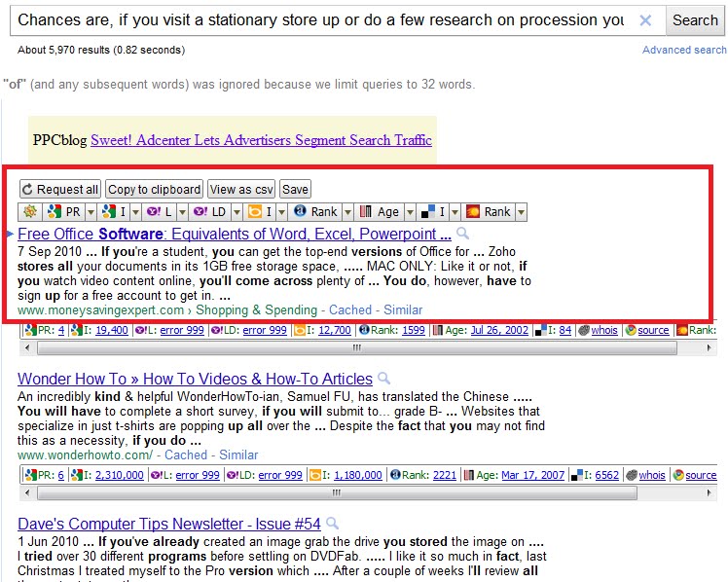Click right arrow of wonderhowto row scrollbar
The height and width of the screenshot is (582, 728).
[709, 492]
